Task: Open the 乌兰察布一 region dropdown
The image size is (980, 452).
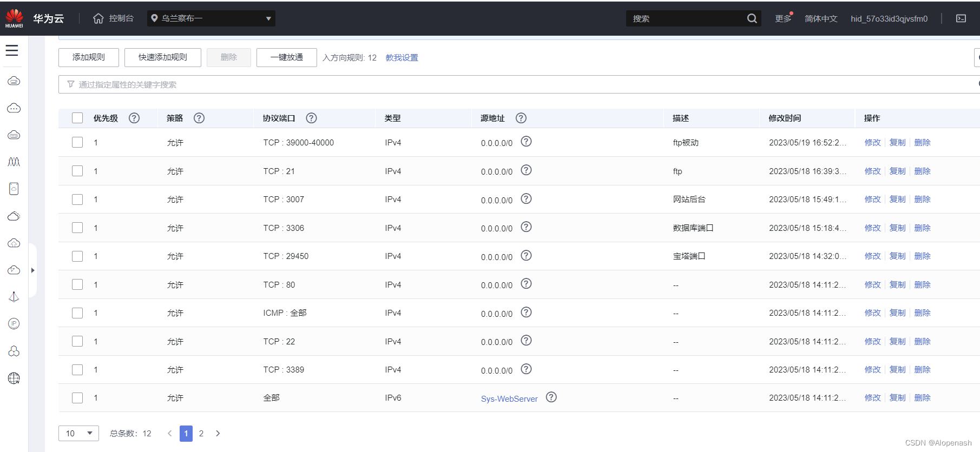Action: [x=211, y=18]
